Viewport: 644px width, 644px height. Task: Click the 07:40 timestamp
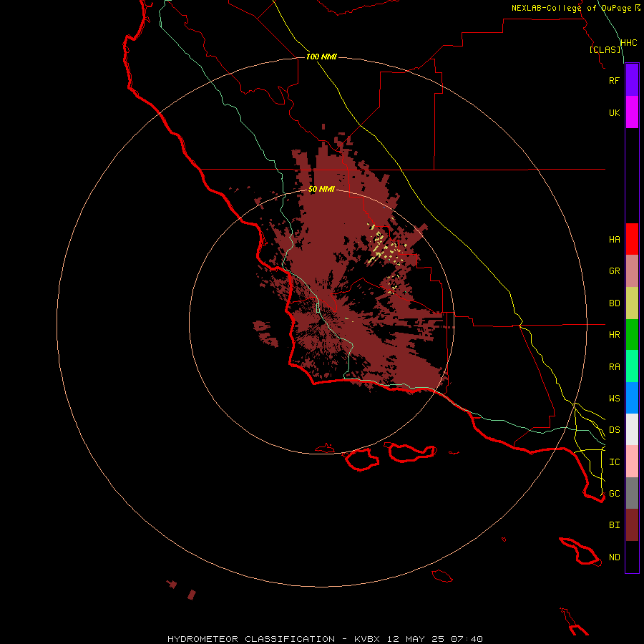point(466,639)
